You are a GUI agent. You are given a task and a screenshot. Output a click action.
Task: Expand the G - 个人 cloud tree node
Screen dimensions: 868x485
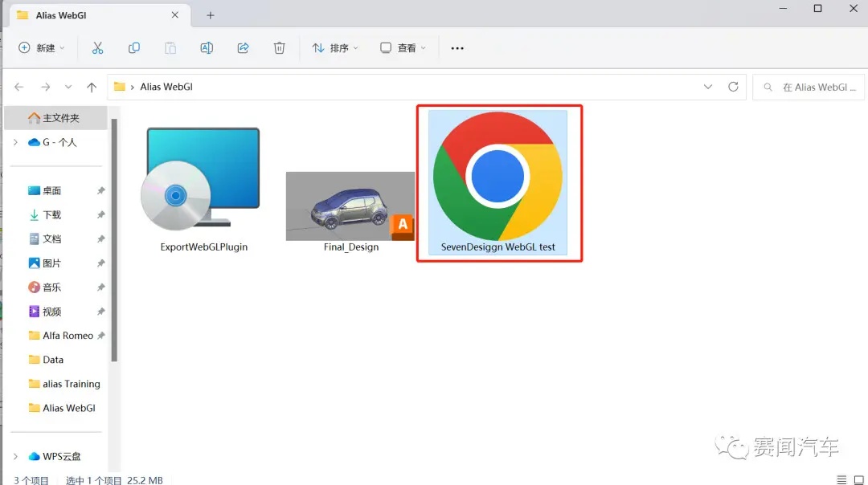tap(15, 142)
